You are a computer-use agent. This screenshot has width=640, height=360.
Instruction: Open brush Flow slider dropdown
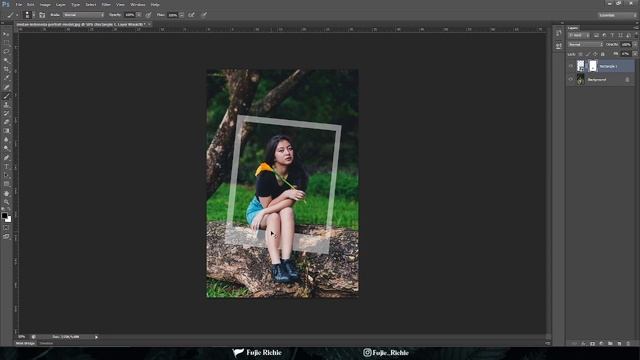pos(182,15)
